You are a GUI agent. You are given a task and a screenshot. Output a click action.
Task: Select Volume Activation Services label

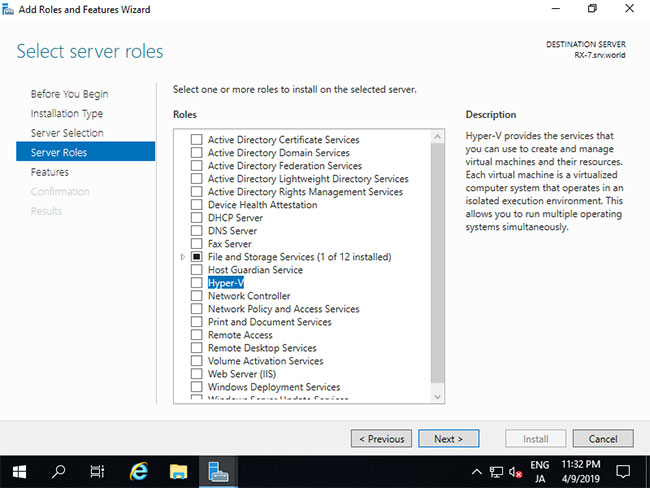tap(265, 361)
